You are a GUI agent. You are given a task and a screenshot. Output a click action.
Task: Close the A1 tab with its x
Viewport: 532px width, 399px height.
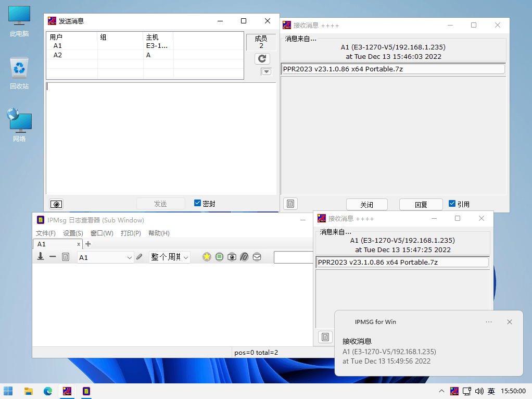click(x=79, y=244)
